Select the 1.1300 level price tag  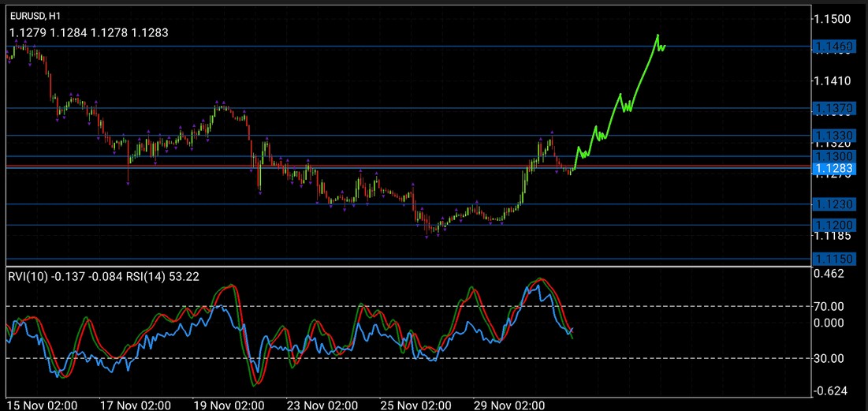pyautogui.click(x=833, y=157)
